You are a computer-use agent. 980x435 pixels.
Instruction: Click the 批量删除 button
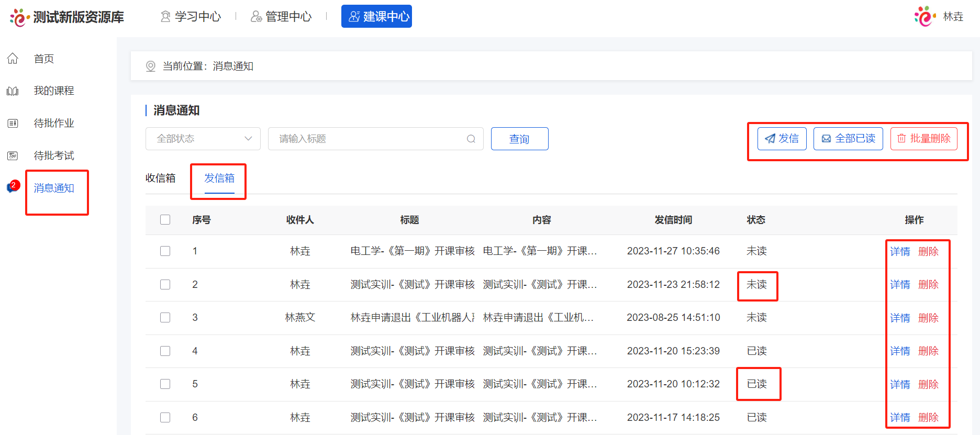click(924, 139)
